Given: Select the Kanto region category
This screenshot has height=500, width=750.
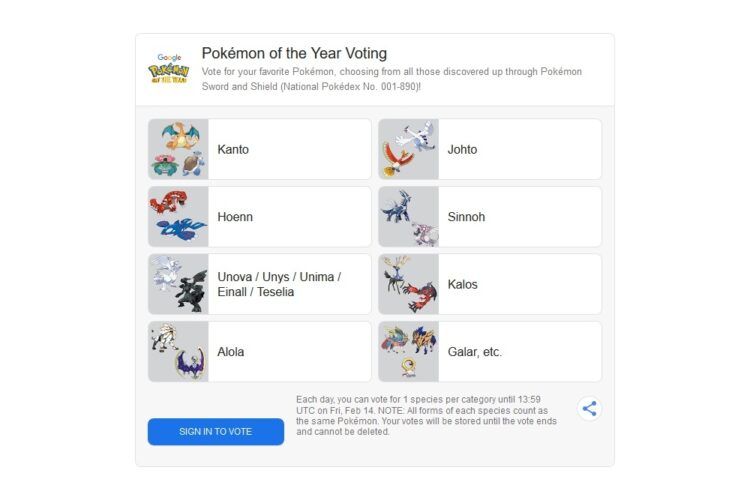Looking at the screenshot, I should click(x=234, y=150).
